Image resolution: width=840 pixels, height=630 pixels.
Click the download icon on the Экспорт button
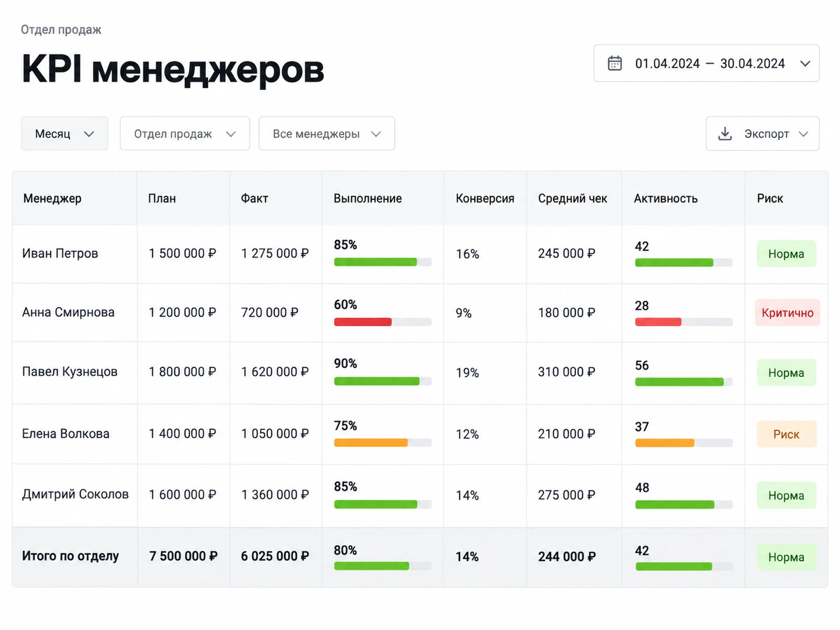pos(725,134)
